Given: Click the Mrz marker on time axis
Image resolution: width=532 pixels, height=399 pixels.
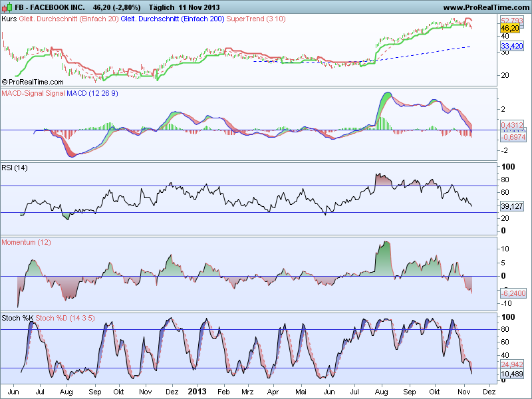Looking at the screenshot, I should tap(247, 392).
